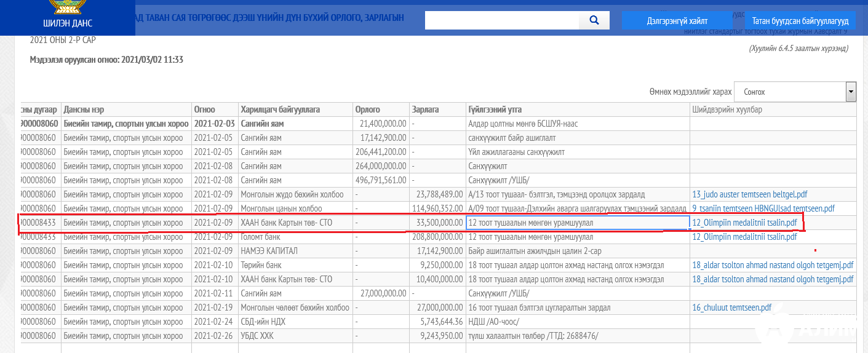The width and height of the screenshot is (868, 353).
Task: Click the Гүйлгээний утга column header
Action: [578, 109]
